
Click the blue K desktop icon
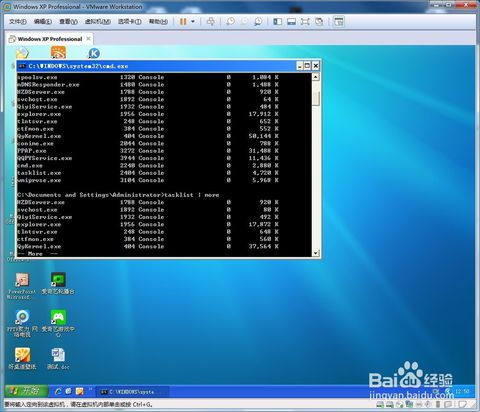pos(94,53)
